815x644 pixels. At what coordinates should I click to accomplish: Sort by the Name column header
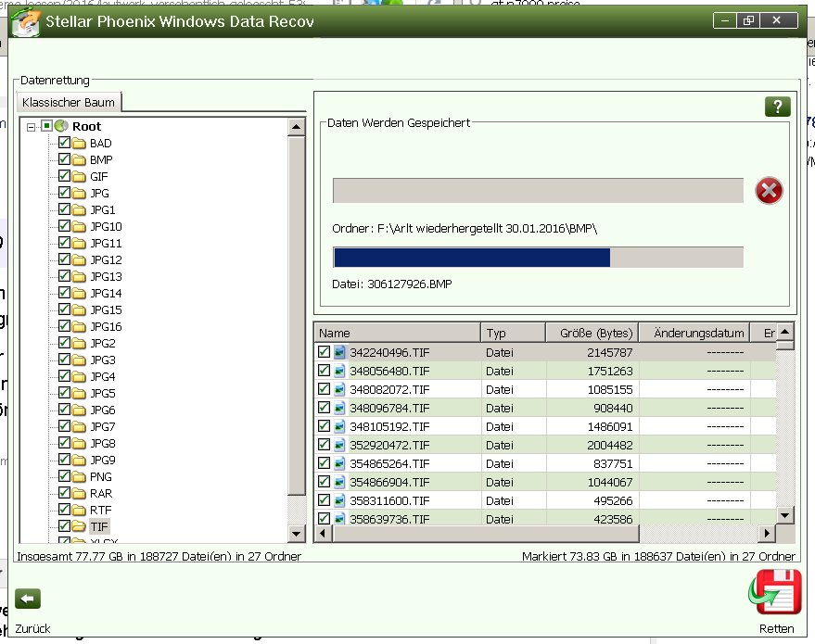pyautogui.click(x=397, y=333)
